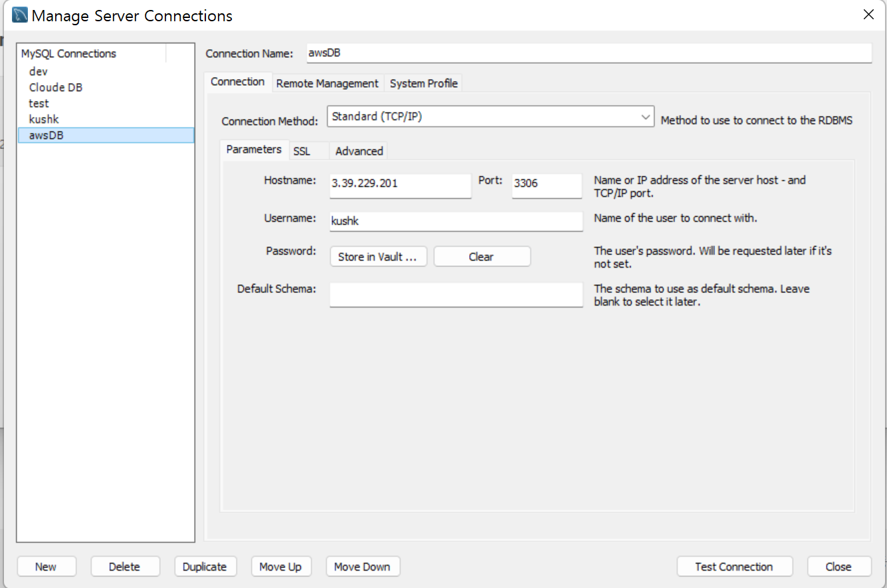Click the Move Down button
The height and width of the screenshot is (588, 887).
click(x=362, y=567)
